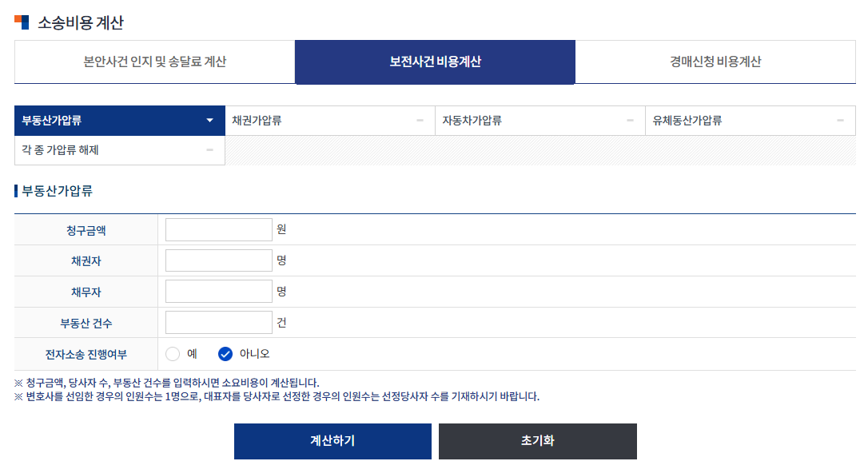The height and width of the screenshot is (473, 868).
Task: Click the 채권자 input field
Action: [217, 260]
